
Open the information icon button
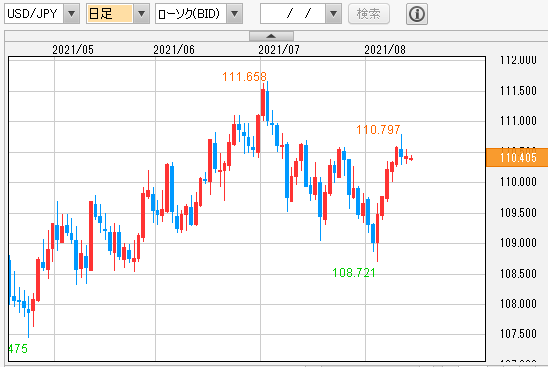click(417, 14)
